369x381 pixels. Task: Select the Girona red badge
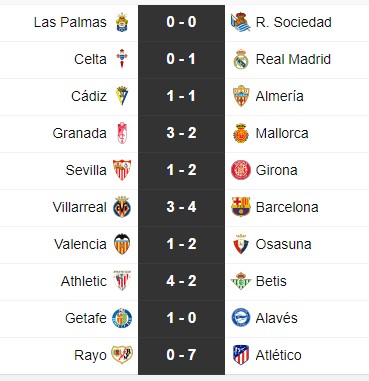[241, 170]
